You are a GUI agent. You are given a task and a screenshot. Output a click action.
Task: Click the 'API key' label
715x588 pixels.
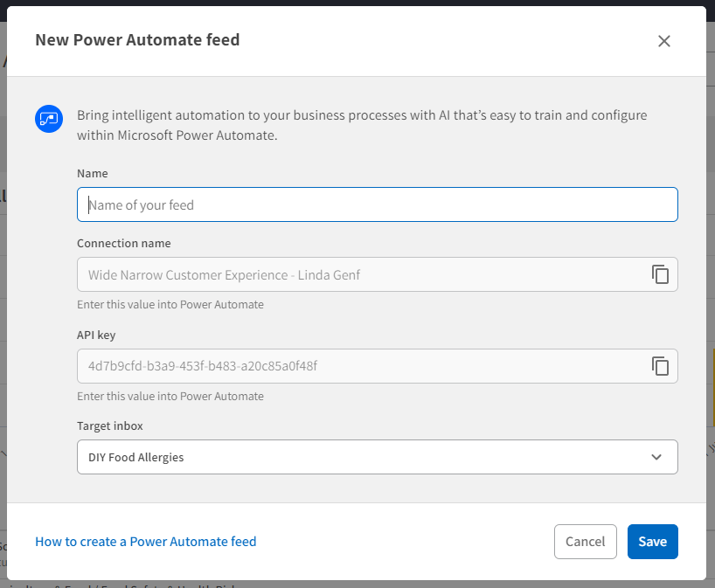pos(96,335)
